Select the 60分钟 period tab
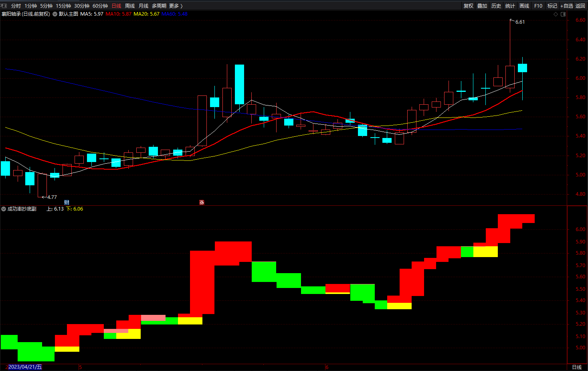This screenshot has width=588, height=371. [x=100, y=6]
